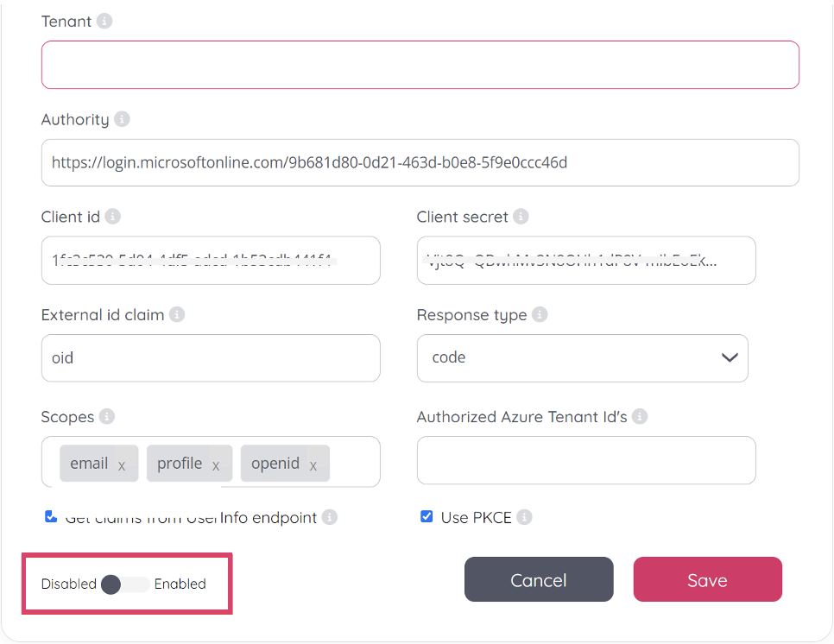Click into the Tenant input field
This screenshot has height=644, width=834.
420,65
